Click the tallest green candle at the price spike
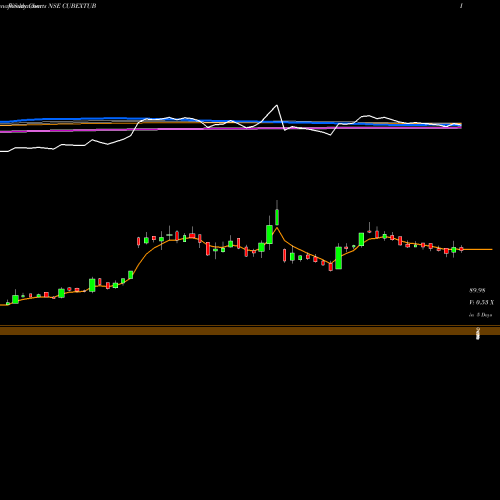This screenshot has width=500, height=500. [x=269, y=234]
